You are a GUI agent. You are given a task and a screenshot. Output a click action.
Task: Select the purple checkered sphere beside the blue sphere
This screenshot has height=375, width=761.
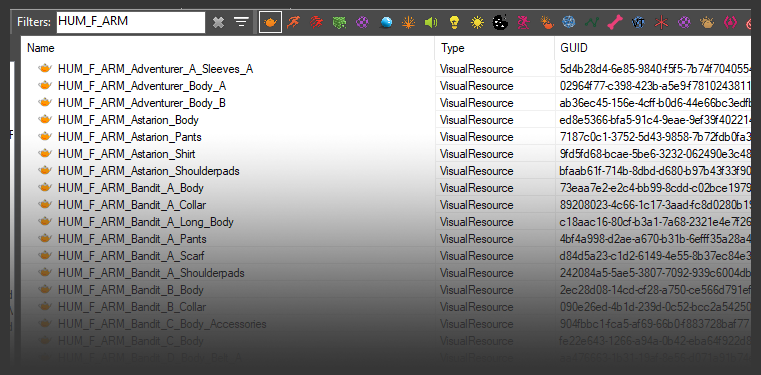tap(362, 22)
